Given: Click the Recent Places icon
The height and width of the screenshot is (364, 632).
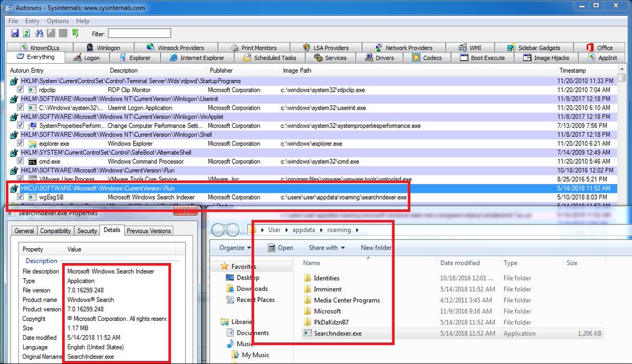Looking at the screenshot, I should (229, 300).
